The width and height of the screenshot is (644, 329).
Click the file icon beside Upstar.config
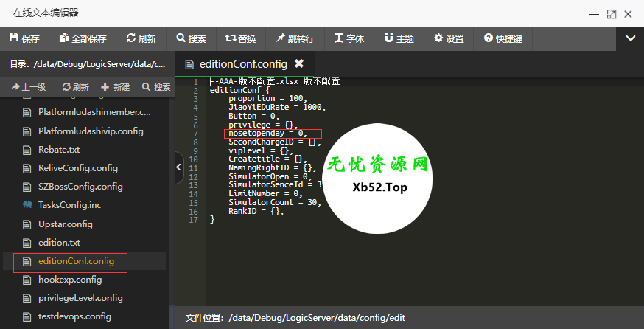tap(27, 224)
